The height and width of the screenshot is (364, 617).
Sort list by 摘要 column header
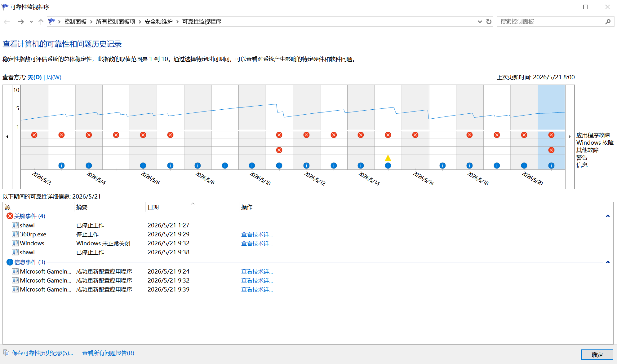pos(110,207)
